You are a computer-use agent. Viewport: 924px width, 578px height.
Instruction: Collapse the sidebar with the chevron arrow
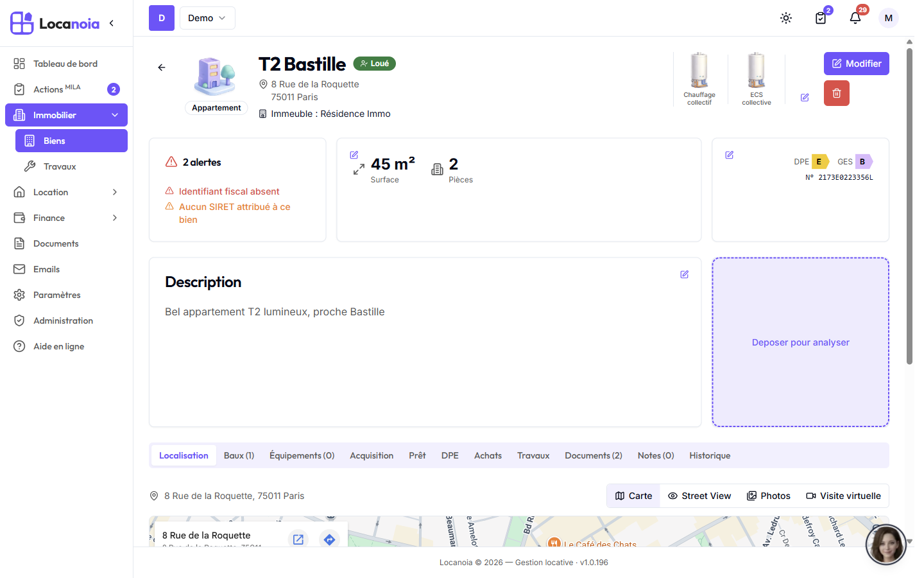coord(112,23)
